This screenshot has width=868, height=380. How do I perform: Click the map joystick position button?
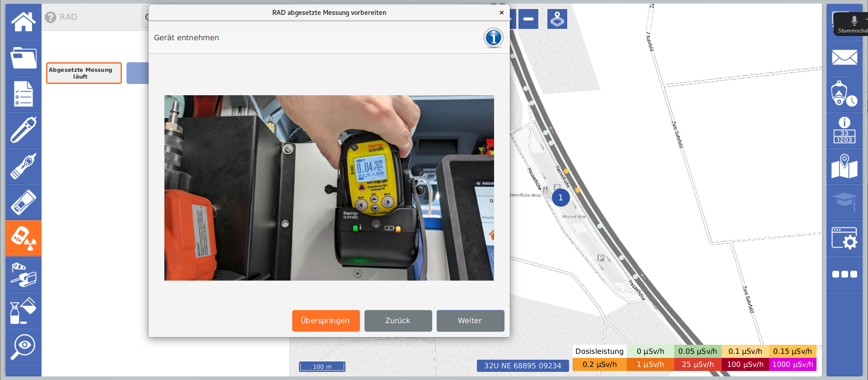pyautogui.click(x=557, y=19)
